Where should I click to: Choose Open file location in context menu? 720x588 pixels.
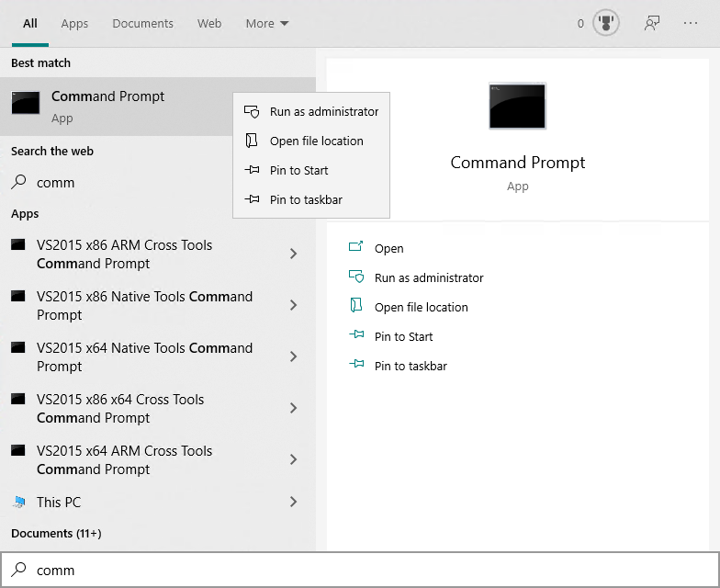coord(316,141)
